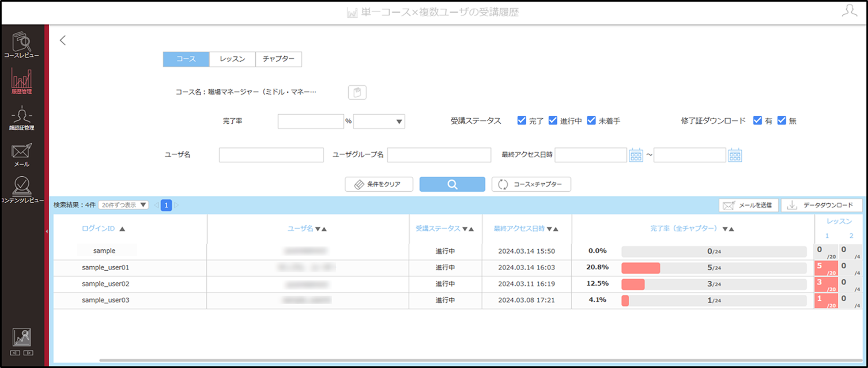Click the start 最終アクセス日時 input field
This screenshot has height=368, width=868.
[591, 155]
